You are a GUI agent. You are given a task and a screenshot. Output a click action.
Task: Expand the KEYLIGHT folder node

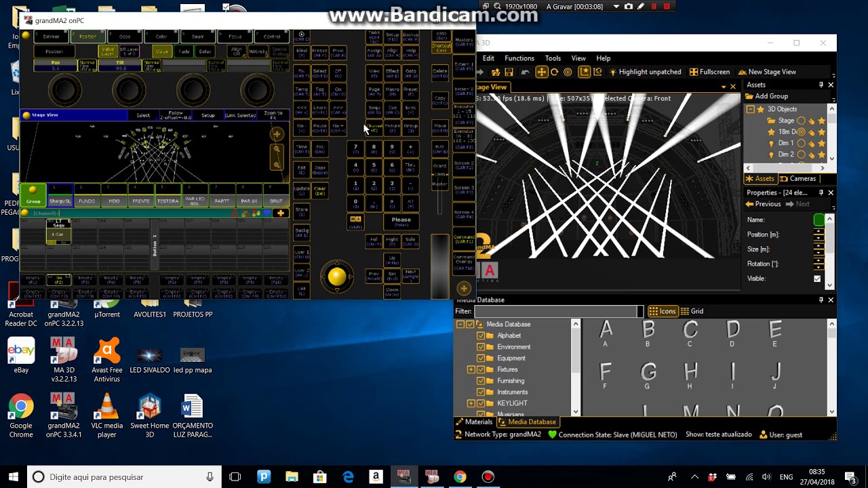(471, 403)
